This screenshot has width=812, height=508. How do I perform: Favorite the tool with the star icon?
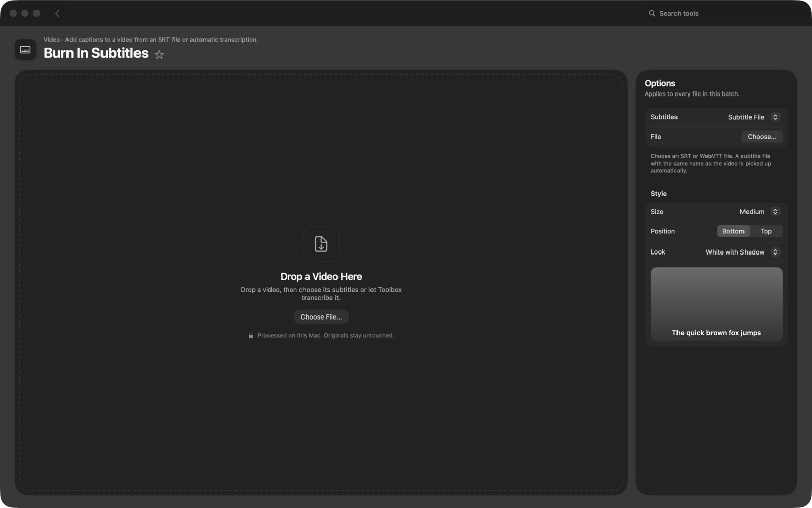[159, 54]
